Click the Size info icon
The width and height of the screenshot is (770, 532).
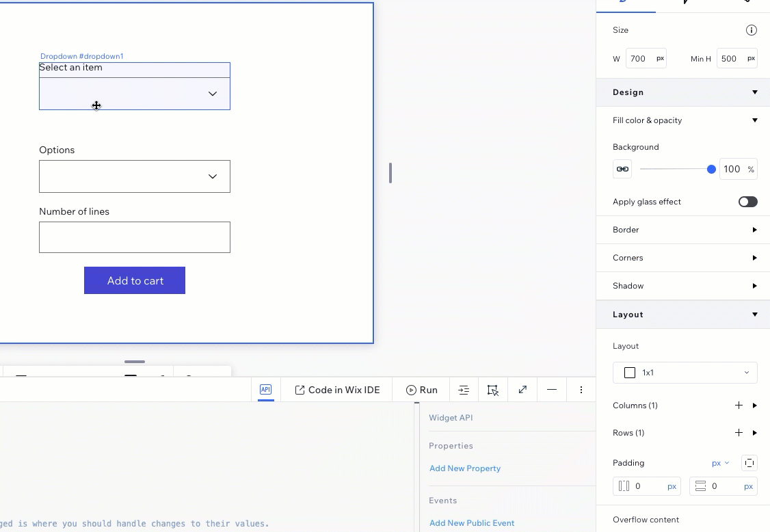[x=751, y=30]
